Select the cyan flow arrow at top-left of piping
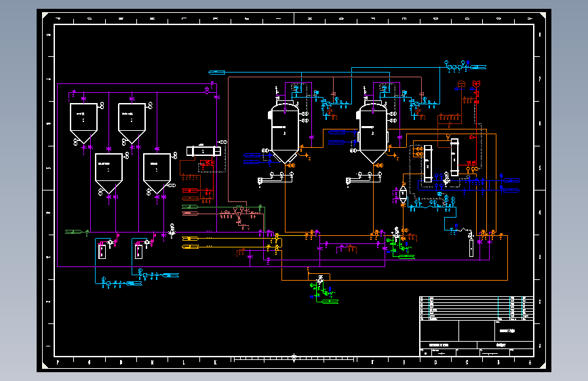 coord(217,73)
